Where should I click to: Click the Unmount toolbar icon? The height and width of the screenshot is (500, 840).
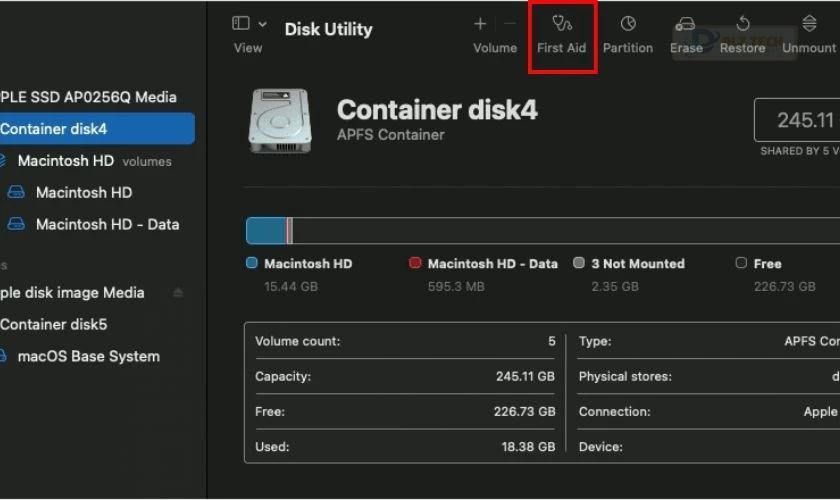pos(809,24)
